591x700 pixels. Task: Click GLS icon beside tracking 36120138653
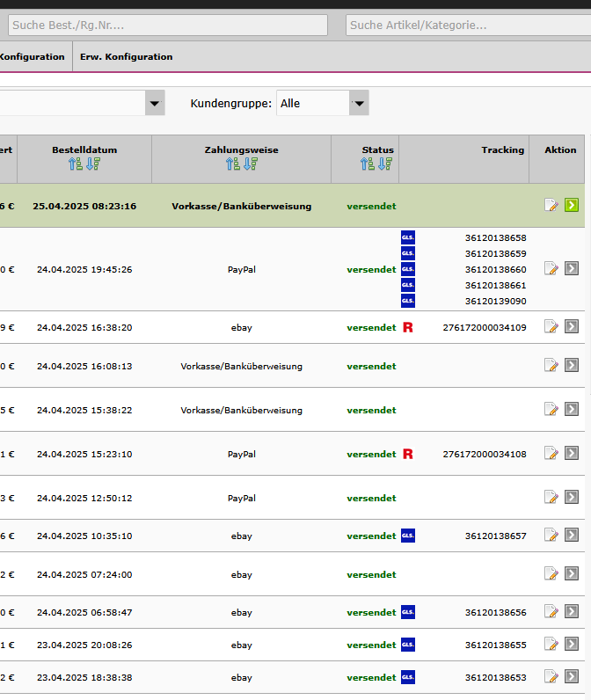tap(407, 677)
